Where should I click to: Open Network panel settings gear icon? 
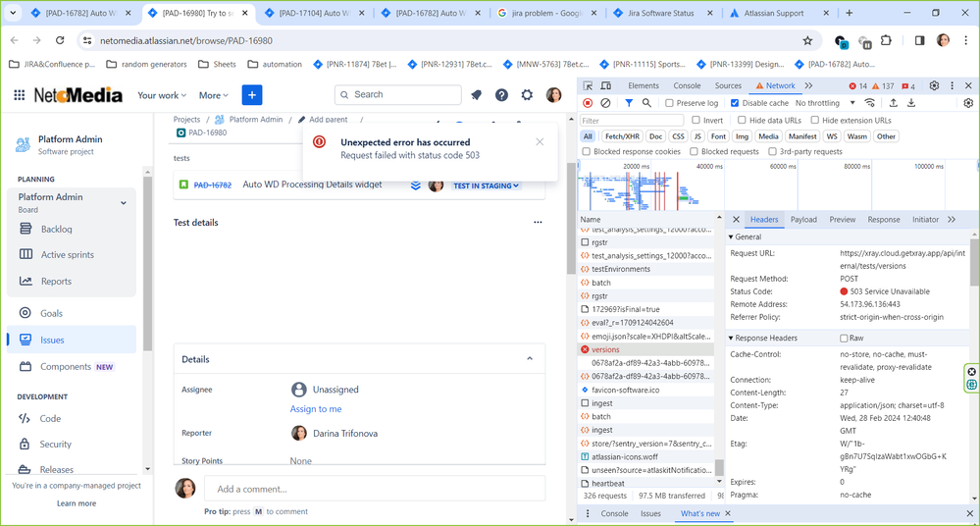pos(969,103)
